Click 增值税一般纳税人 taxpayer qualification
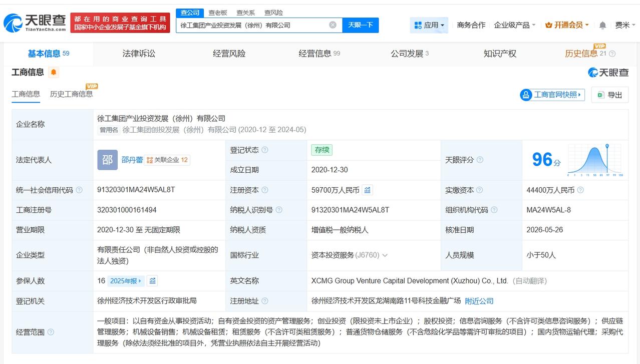 click(x=340, y=230)
